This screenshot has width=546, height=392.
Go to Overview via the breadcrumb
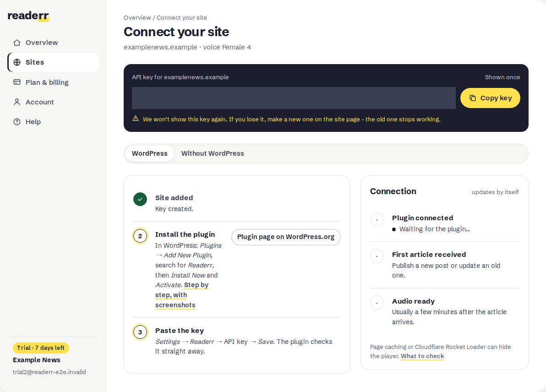click(x=137, y=18)
